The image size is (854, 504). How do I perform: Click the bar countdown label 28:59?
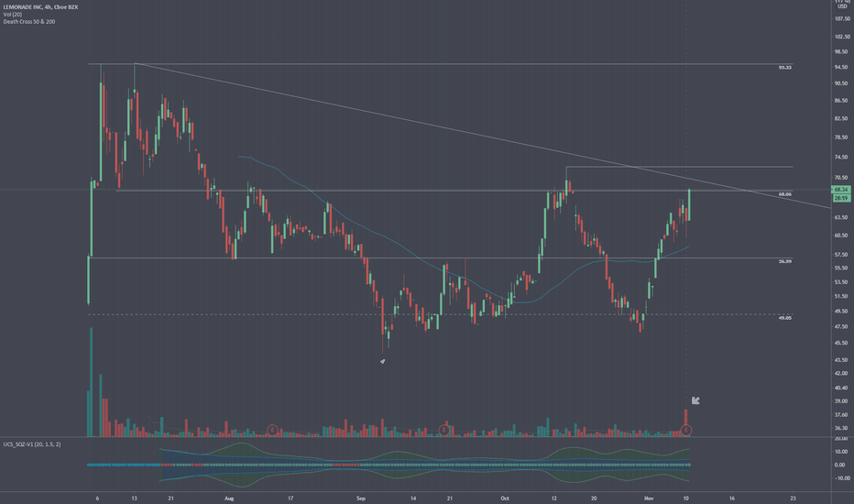pos(841,198)
